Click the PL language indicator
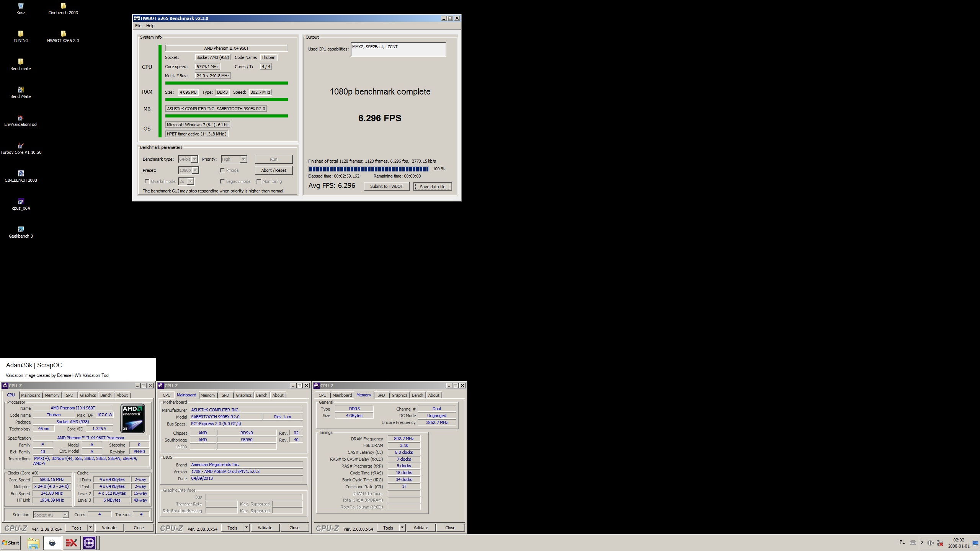 tap(902, 542)
